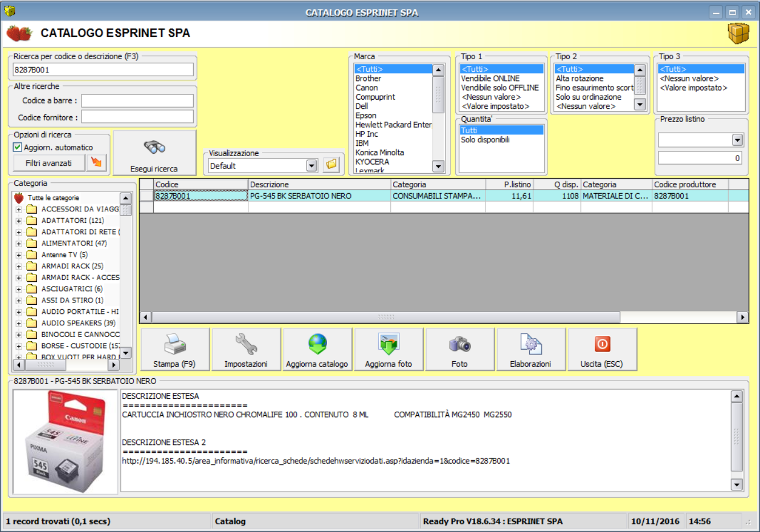Click the Filtri avanzati button
Screen dimensions: 760x532
[x=49, y=163]
